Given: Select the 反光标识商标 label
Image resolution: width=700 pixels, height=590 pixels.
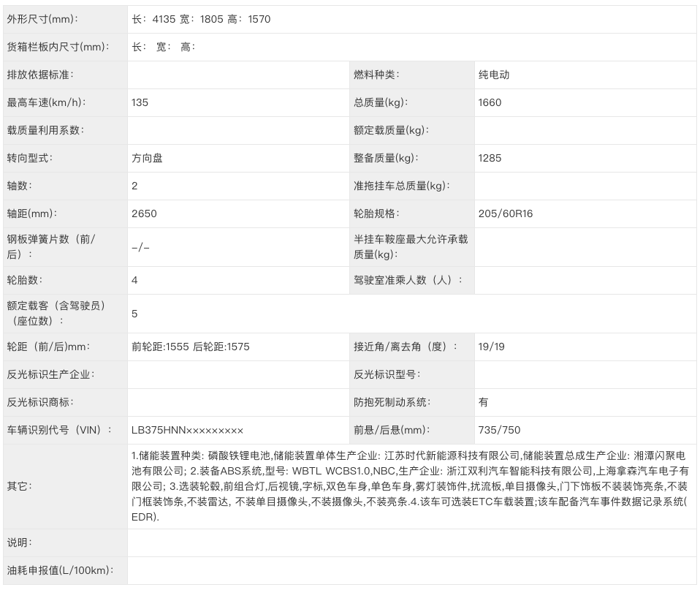Looking at the screenshot, I should 40,402.
